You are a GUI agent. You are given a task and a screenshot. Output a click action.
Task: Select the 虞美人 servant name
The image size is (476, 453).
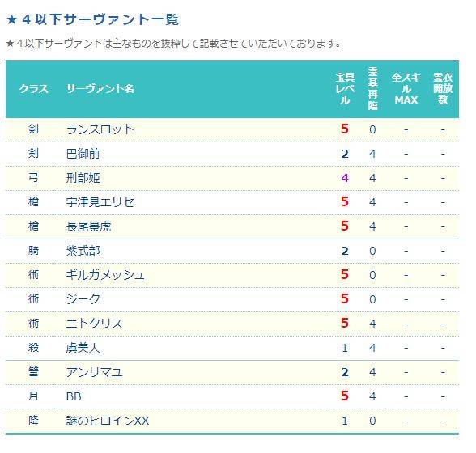(83, 348)
